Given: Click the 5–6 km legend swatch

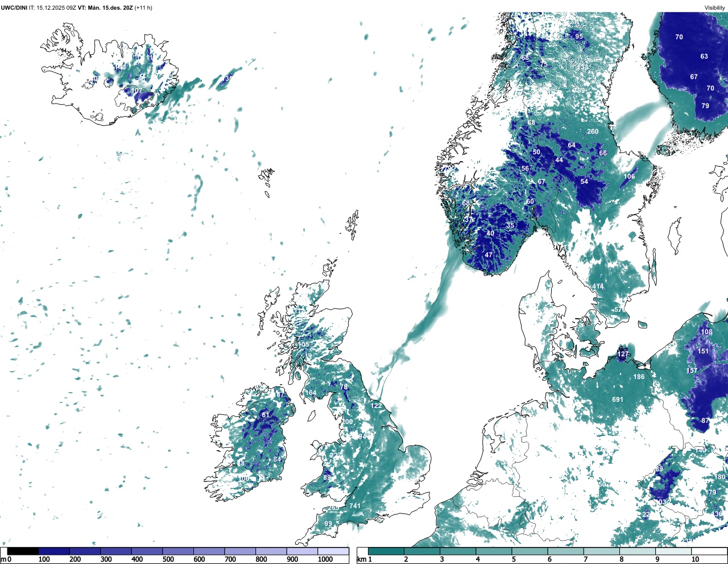Looking at the screenshot, I should click(x=530, y=551).
